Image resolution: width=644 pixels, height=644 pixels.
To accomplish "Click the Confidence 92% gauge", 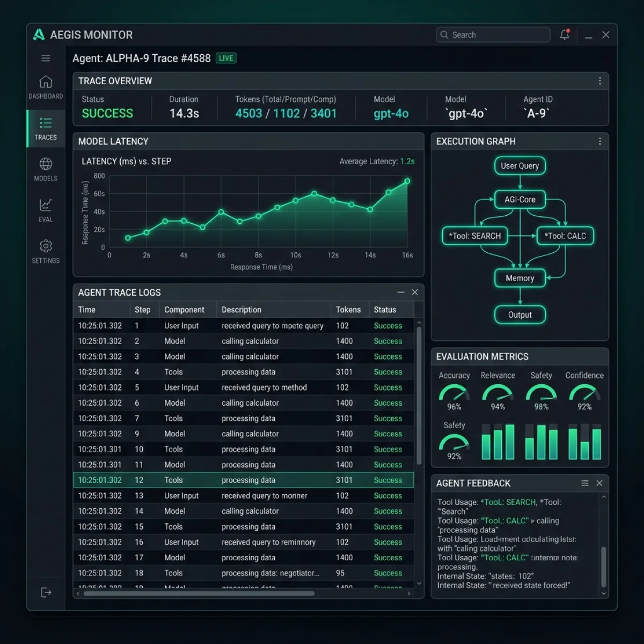I will point(584,392).
